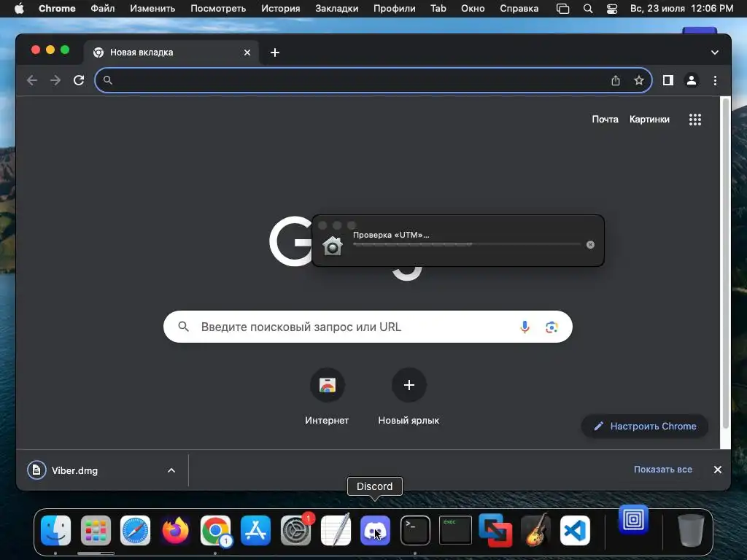Image resolution: width=747 pixels, height=560 pixels.
Task: Search by image with Google Lens icon
Action: click(551, 327)
